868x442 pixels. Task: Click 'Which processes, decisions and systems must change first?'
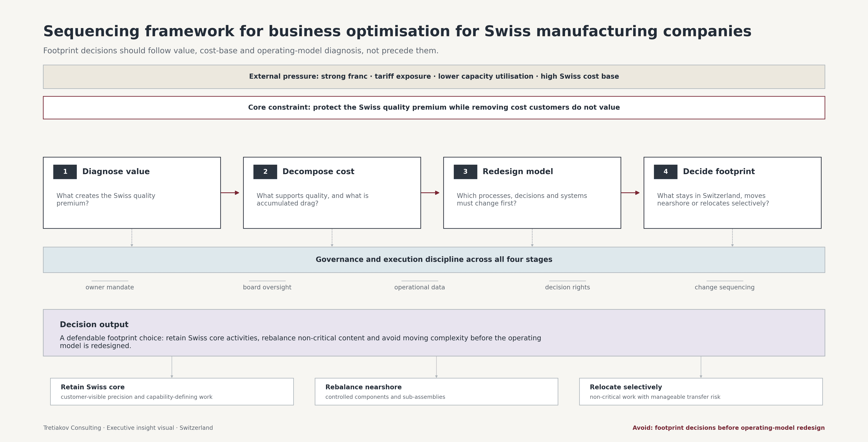click(x=522, y=199)
